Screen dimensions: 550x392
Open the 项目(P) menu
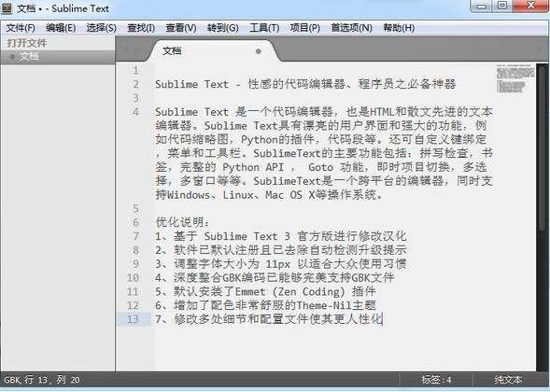[304, 28]
